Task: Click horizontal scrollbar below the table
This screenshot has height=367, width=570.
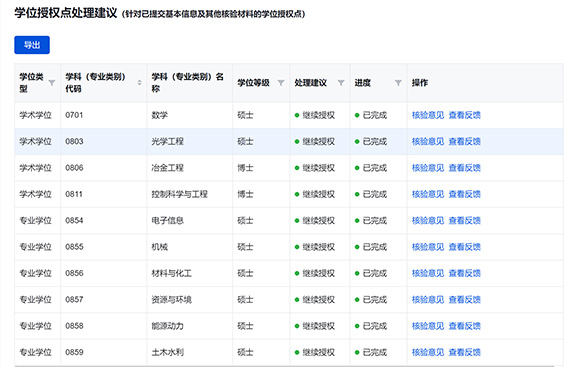Action: pos(284,366)
